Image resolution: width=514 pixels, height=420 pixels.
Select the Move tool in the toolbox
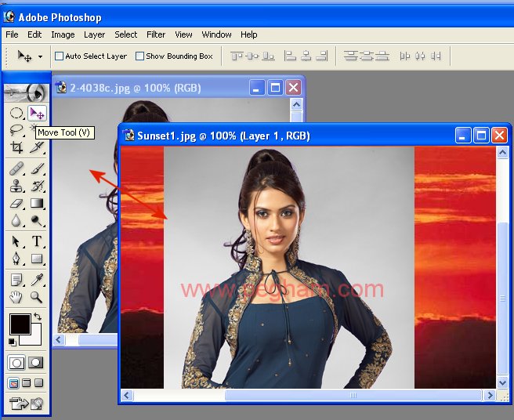click(37, 113)
